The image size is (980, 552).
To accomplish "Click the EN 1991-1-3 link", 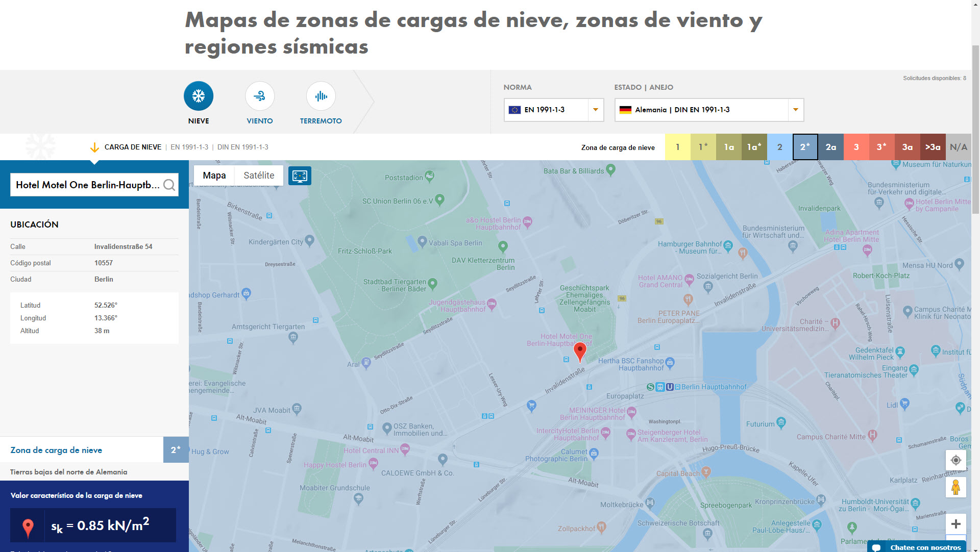I will pos(190,147).
